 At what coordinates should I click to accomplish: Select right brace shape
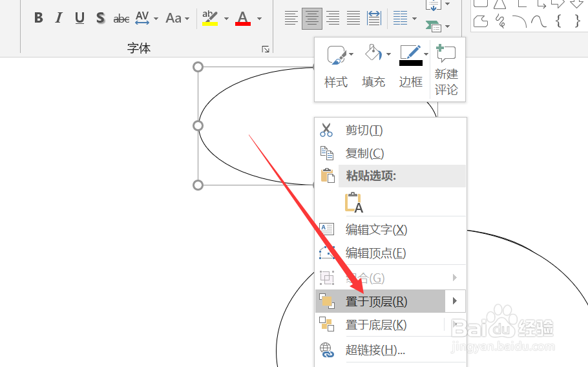[577, 21]
